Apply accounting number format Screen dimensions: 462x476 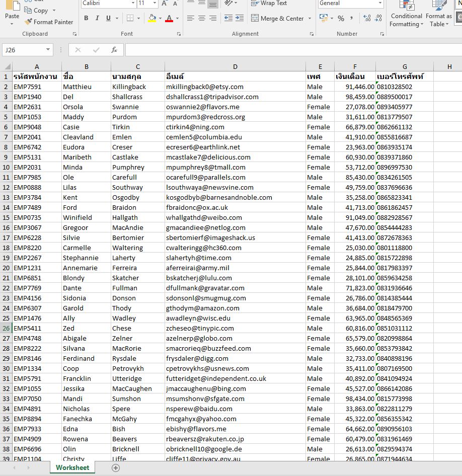tap(324, 18)
